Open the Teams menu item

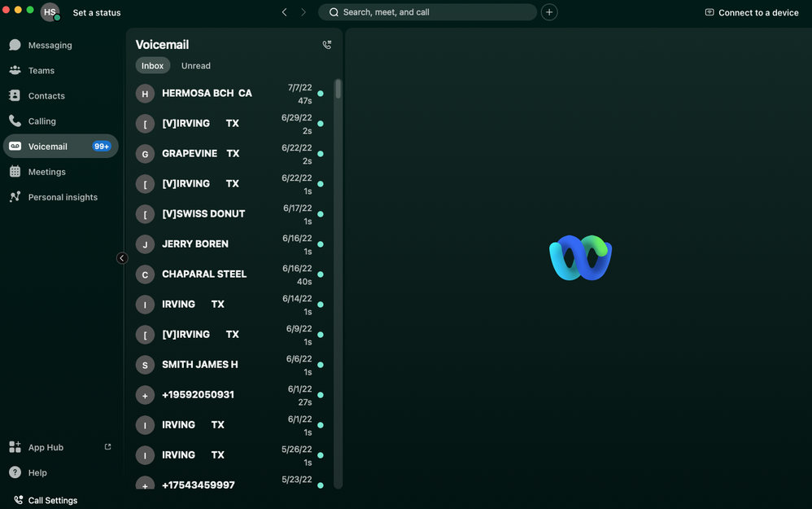[x=60, y=70]
